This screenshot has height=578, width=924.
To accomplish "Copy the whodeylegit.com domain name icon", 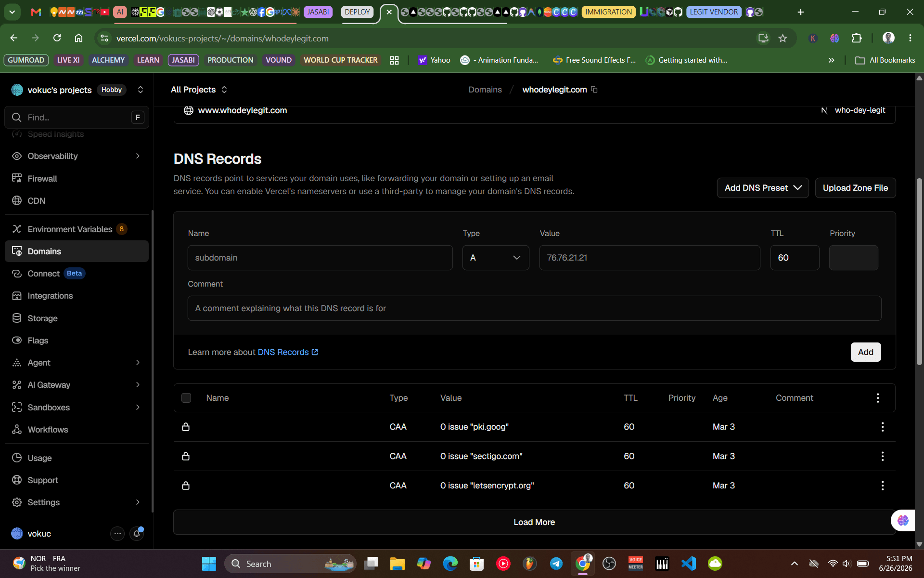I will point(594,90).
